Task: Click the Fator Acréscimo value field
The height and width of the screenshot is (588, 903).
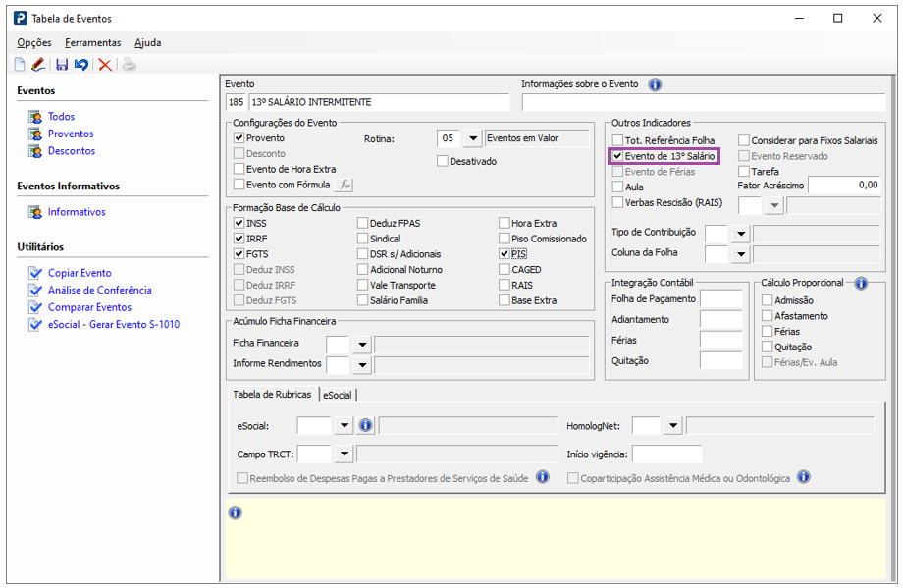Action: coord(844,185)
